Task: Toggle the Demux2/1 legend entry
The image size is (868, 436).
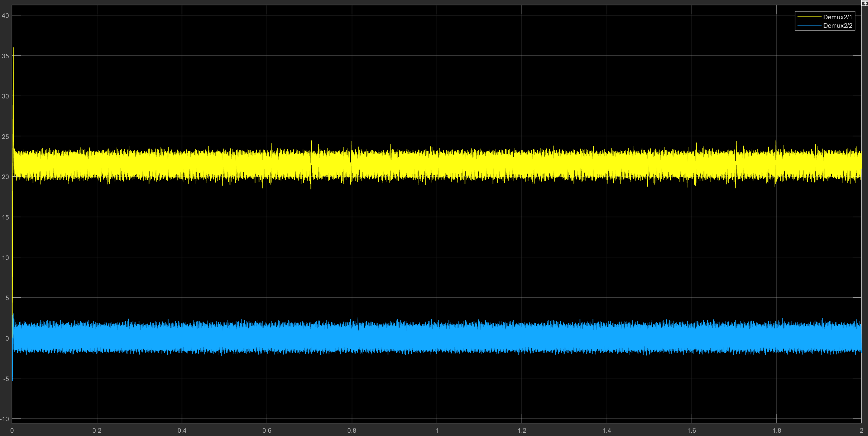Action: [837, 17]
